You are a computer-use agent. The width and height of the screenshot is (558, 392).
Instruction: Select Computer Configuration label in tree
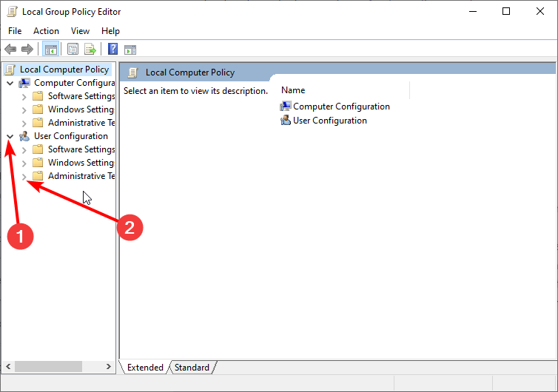tap(75, 83)
